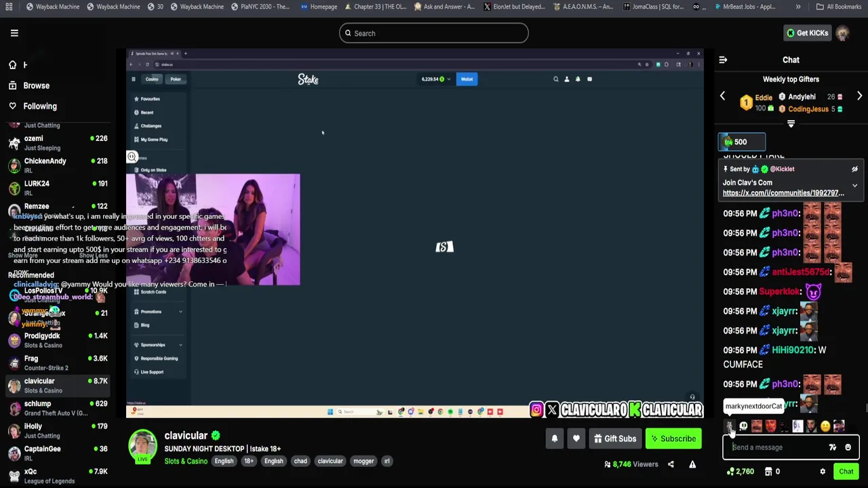Click the chad tag
This screenshot has width=868, height=488.
point(300,462)
